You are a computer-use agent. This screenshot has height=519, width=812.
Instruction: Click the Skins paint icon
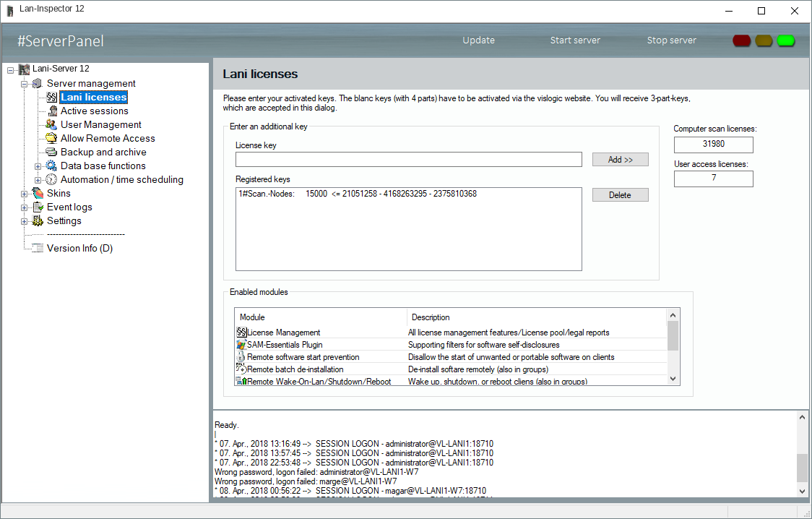tap(38, 193)
